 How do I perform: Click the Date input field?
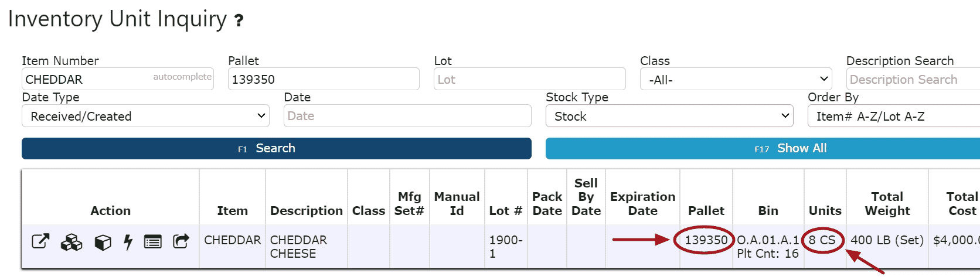[x=407, y=116]
